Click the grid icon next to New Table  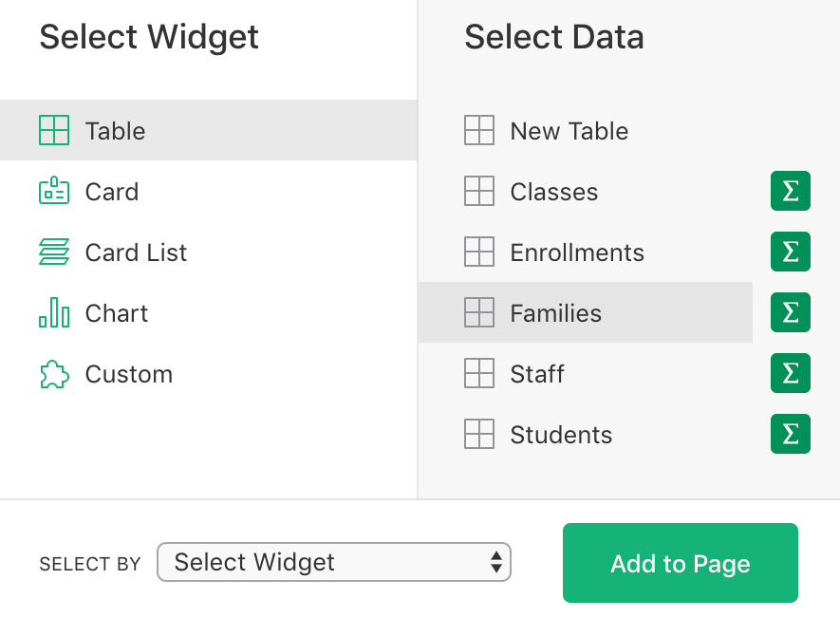point(479,130)
